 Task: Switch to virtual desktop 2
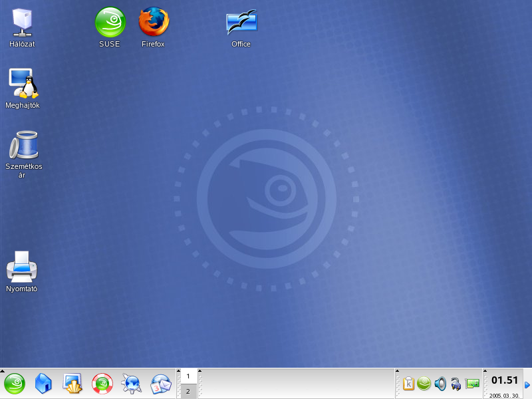(x=188, y=391)
